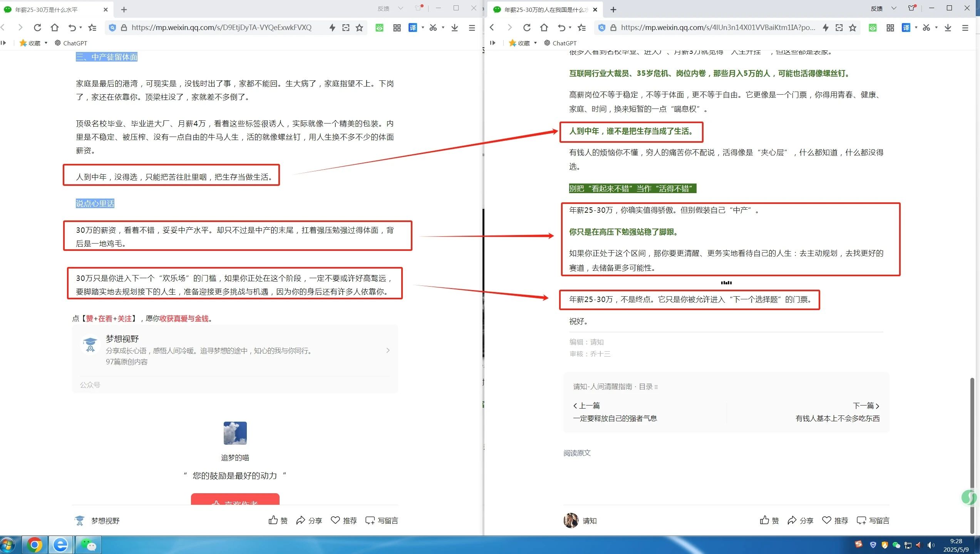This screenshot has width=980, height=554.
Task: Click 追梦的喵 author avatar image
Action: click(x=235, y=433)
